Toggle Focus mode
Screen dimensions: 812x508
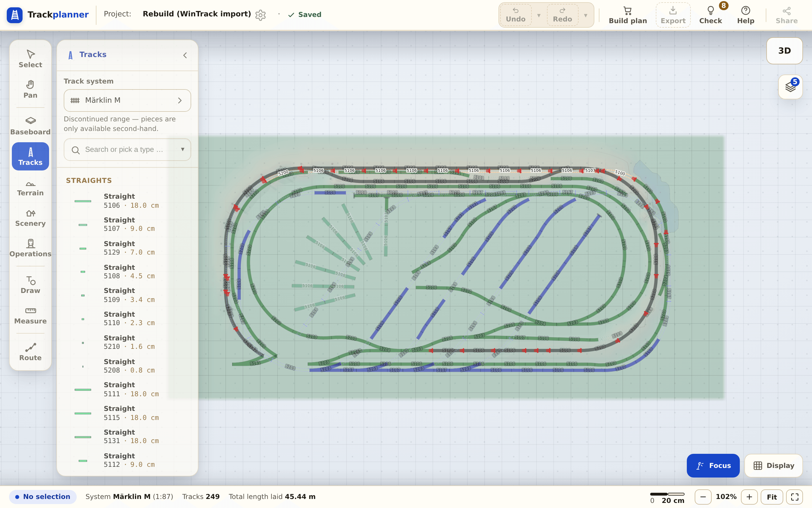click(713, 465)
